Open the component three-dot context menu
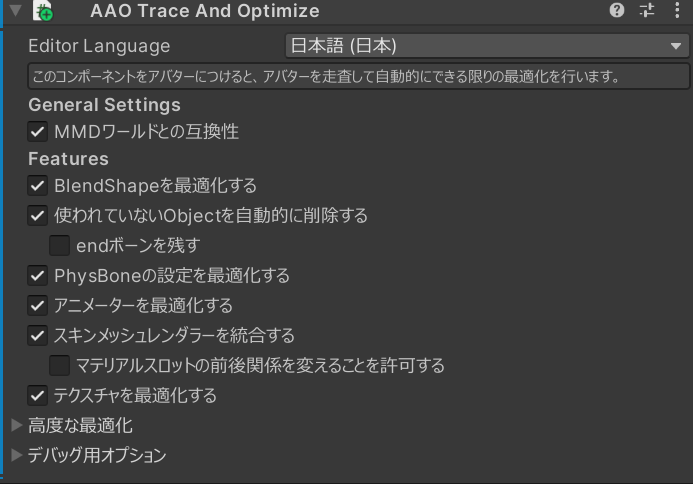 coord(677,11)
